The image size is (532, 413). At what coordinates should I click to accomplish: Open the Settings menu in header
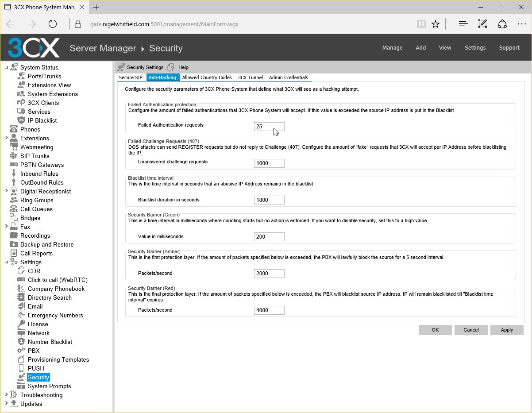[475, 48]
